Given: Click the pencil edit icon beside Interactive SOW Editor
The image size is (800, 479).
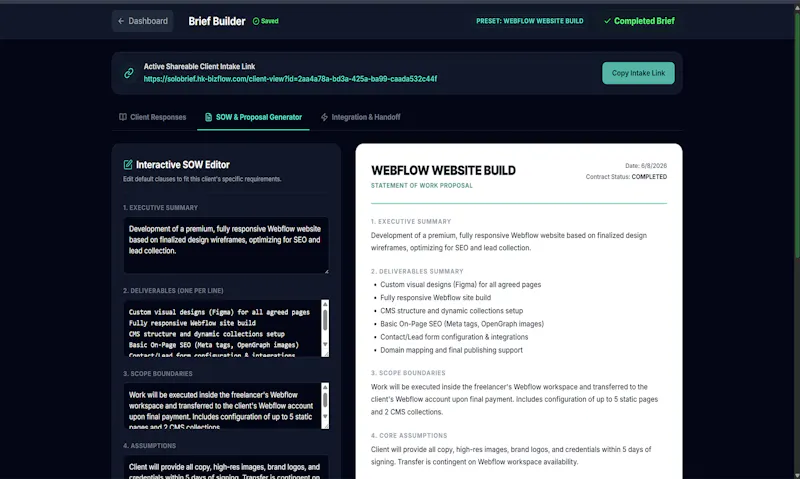Looking at the screenshot, I should point(128,164).
